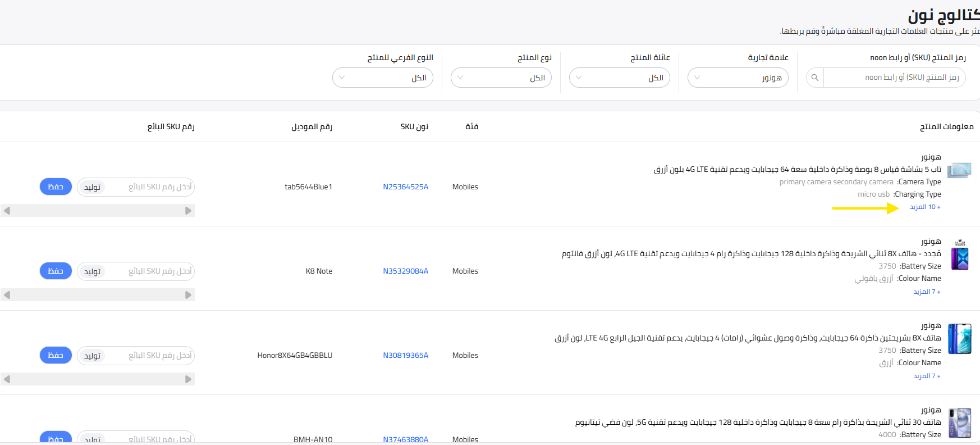Open SKU link N30819365A

tap(405, 356)
